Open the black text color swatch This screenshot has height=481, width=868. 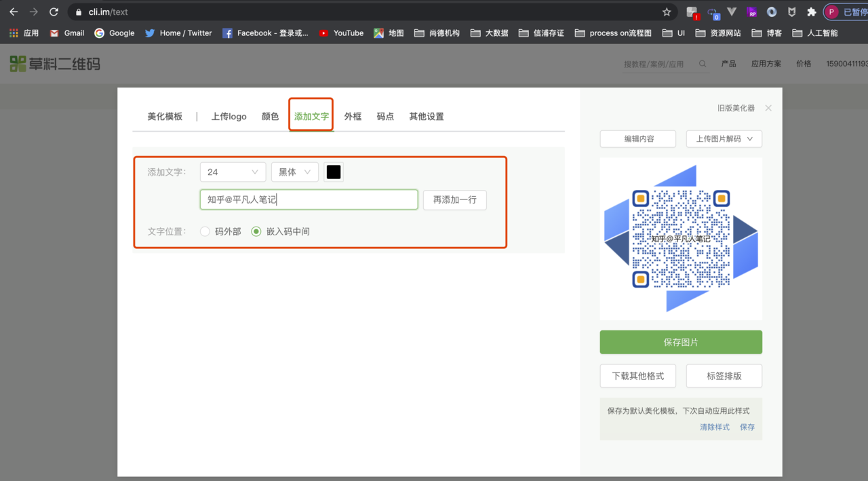click(334, 172)
